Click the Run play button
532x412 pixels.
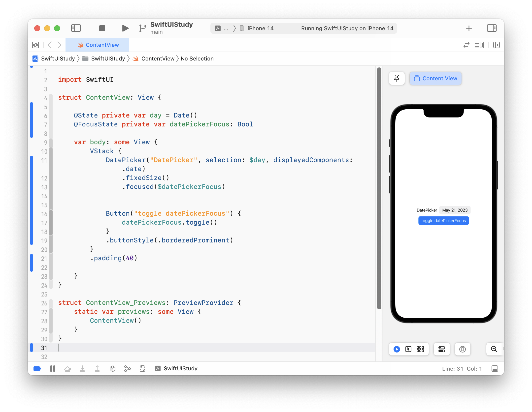tap(125, 28)
